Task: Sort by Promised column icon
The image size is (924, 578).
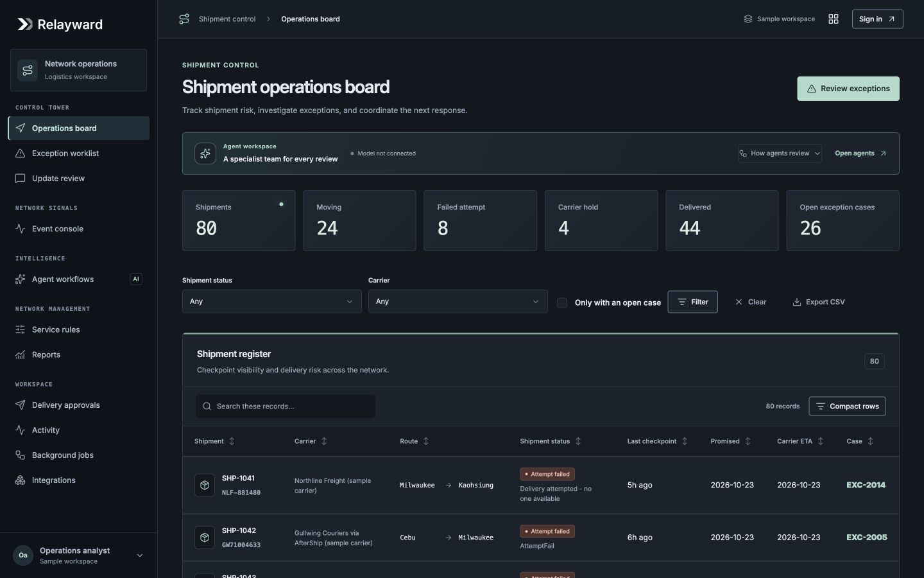Action: click(x=748, y=441)
